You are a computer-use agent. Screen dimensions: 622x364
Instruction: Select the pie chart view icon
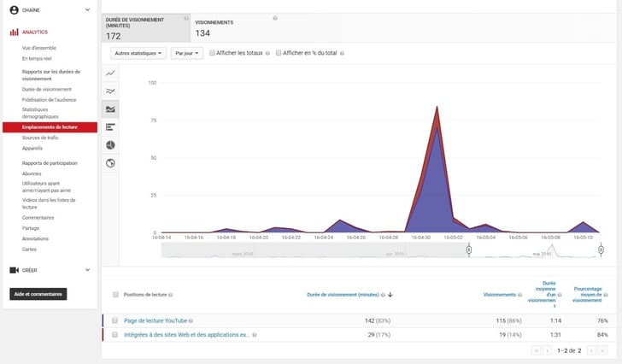110,144
